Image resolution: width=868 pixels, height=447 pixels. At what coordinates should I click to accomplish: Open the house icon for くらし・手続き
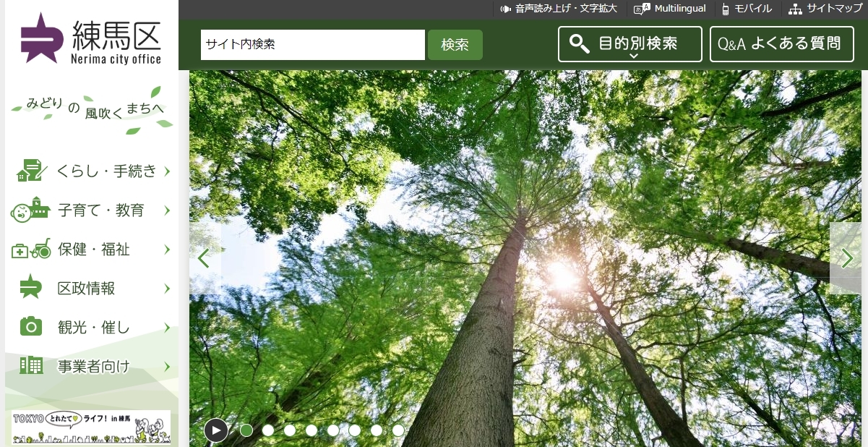(x=31, y=171)
